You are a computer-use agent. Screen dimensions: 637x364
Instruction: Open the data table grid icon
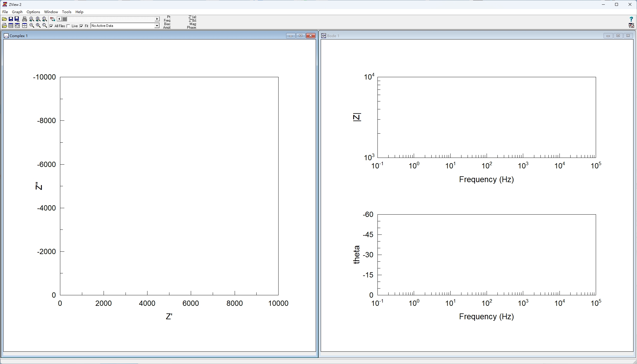click(11, 25)
